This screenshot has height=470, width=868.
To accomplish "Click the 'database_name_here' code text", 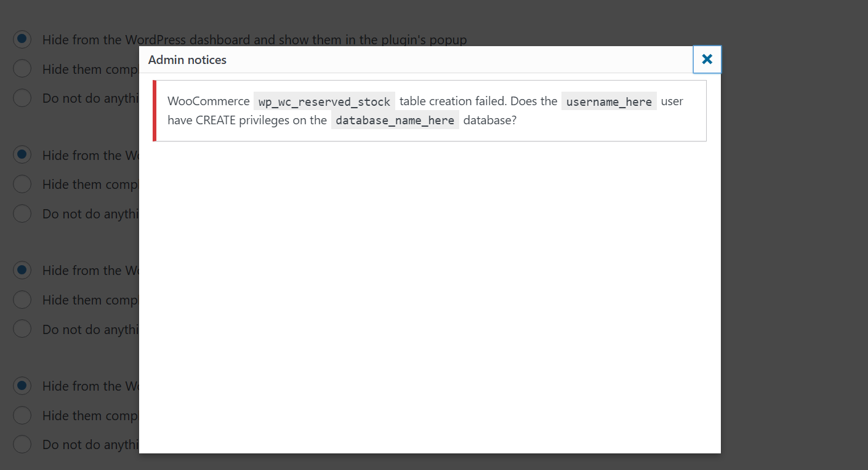I will click(395, 121).
